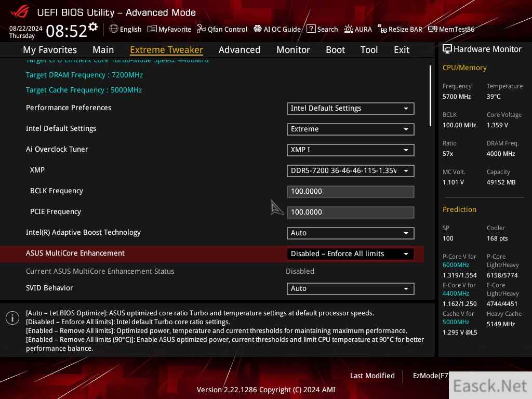Open Performance Preferences dropdown
Viewport: 532px width, 399px height.
(351, 109)
